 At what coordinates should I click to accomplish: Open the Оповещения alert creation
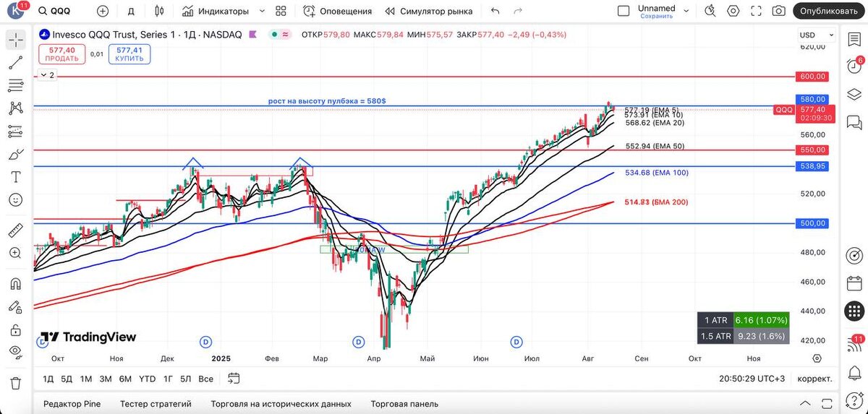coord(337,11)
